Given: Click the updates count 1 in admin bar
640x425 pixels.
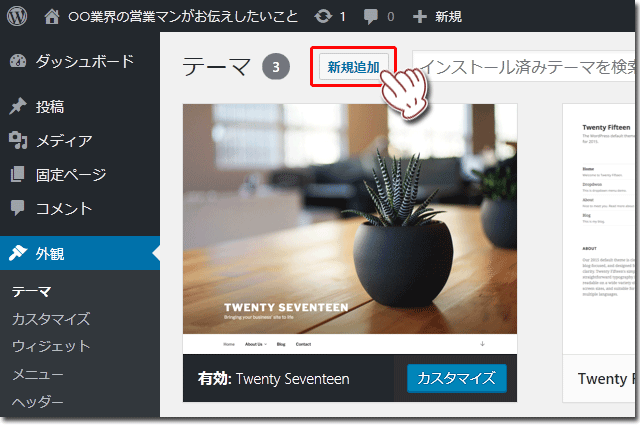Looking at the screenshot, I should pos(342,17).
